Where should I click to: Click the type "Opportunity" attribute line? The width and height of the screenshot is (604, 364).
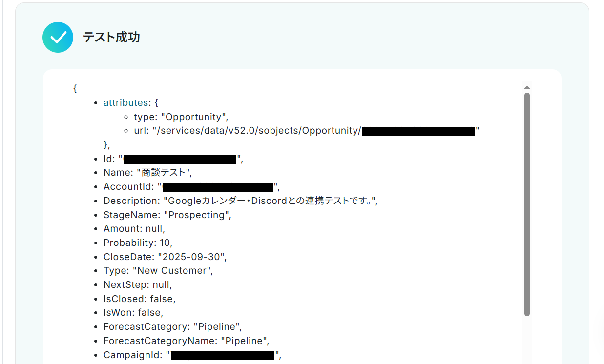point(181,117)
